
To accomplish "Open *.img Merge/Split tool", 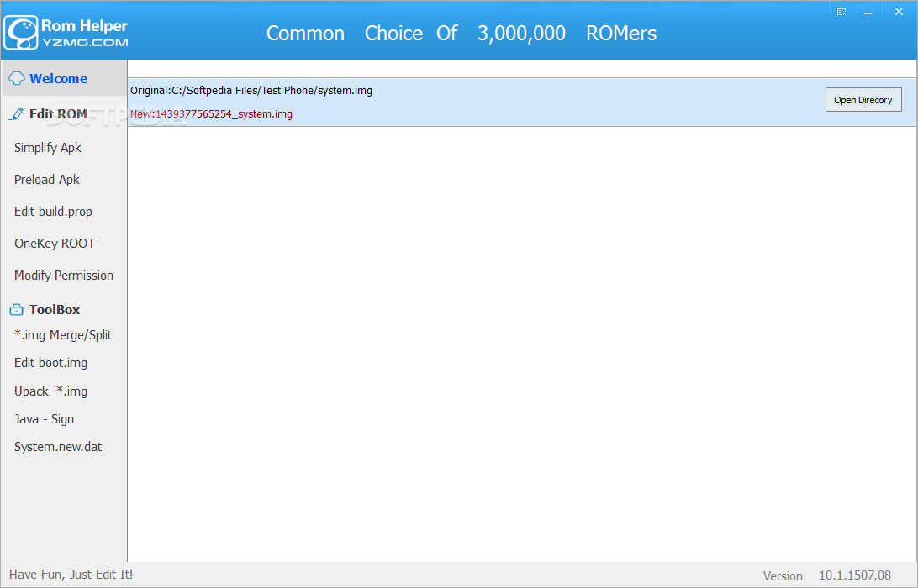I will (63, 335).
